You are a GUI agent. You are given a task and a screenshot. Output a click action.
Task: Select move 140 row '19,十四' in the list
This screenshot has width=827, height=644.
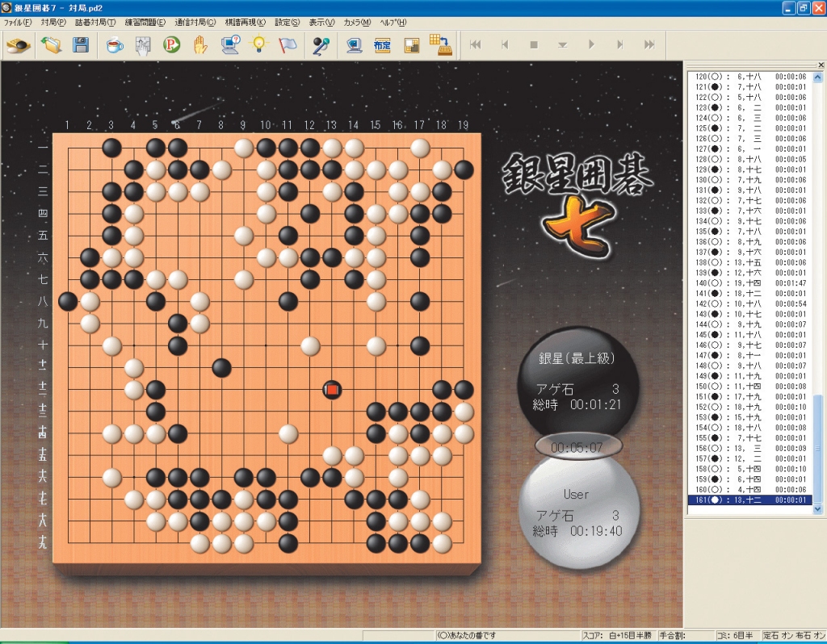pyautogui.click(x=750, y=283)
